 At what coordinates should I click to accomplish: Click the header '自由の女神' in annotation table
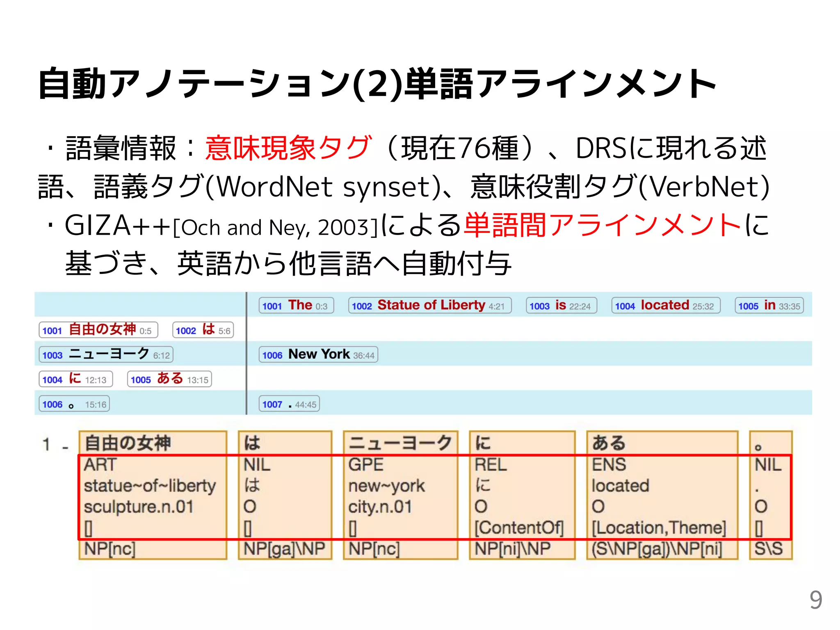[128, 443]
